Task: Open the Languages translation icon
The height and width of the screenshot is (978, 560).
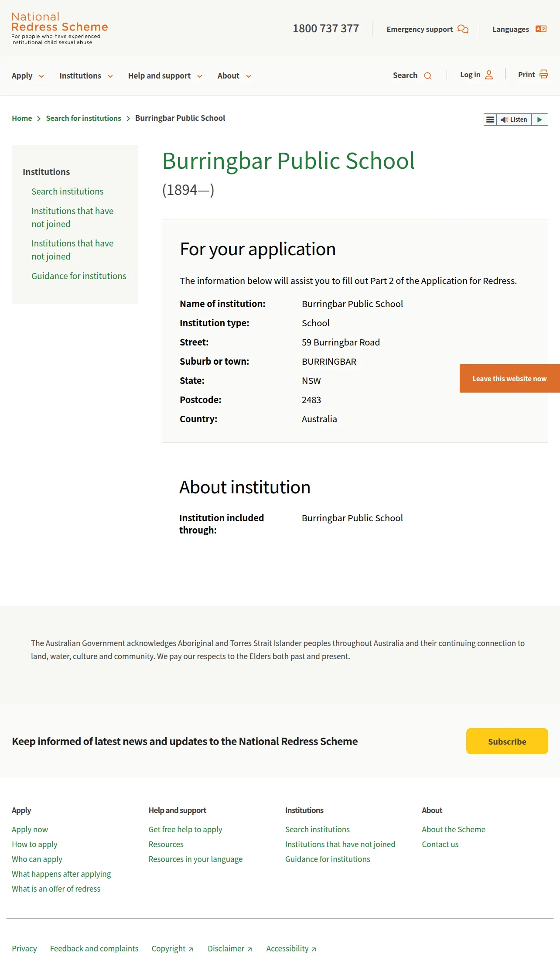Action: 541,29
